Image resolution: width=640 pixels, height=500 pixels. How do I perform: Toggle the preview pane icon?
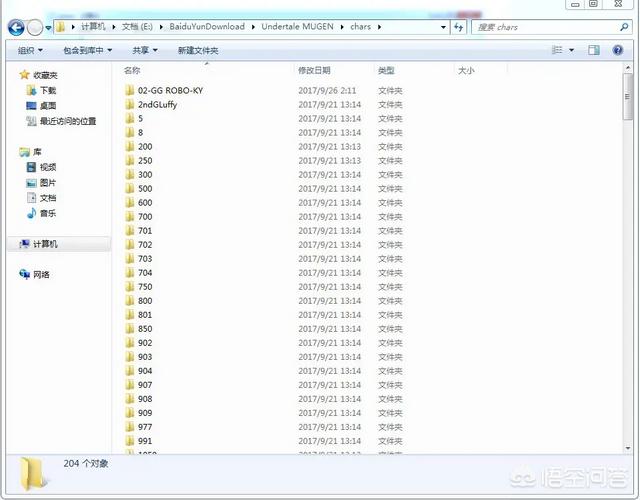pos(593,50)
